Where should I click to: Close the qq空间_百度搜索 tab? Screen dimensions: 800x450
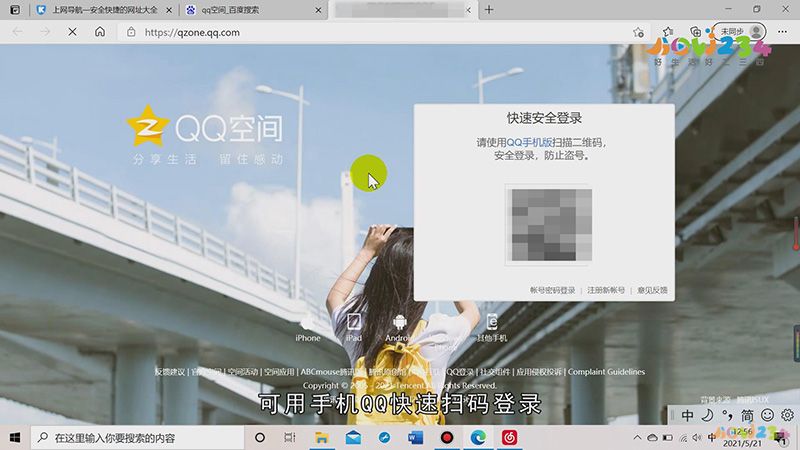[318, 10]
